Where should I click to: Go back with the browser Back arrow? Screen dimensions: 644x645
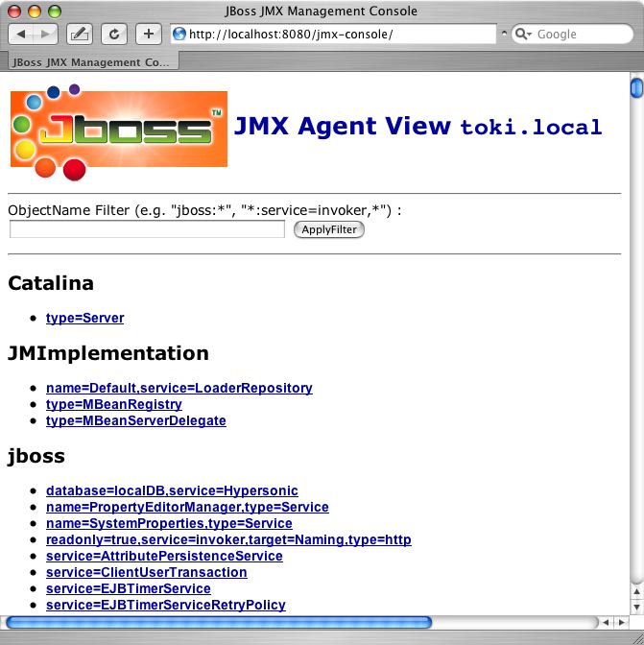tap(20, 35)
